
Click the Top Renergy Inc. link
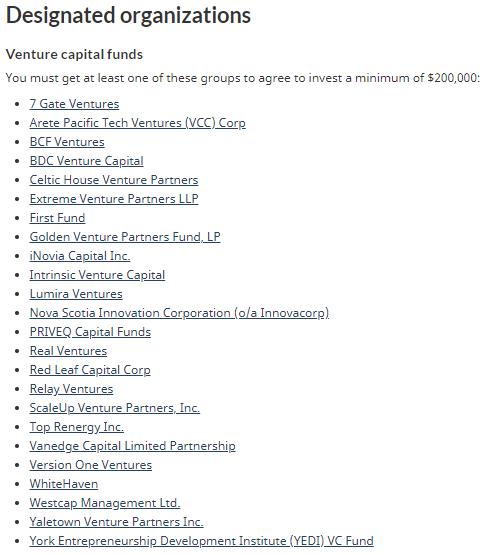pyautogui.click(x=77, y=427)
